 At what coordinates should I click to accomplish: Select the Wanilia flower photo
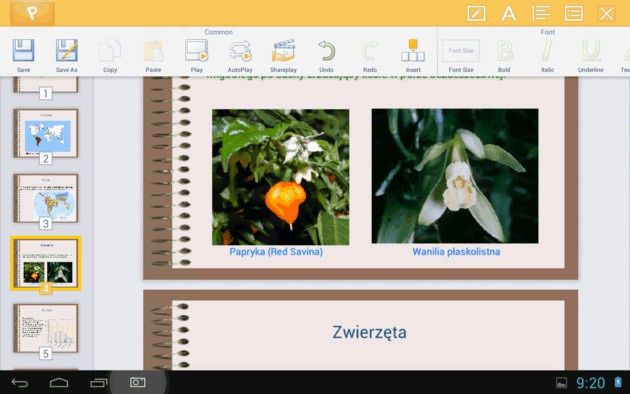click(x=455, y=176)
